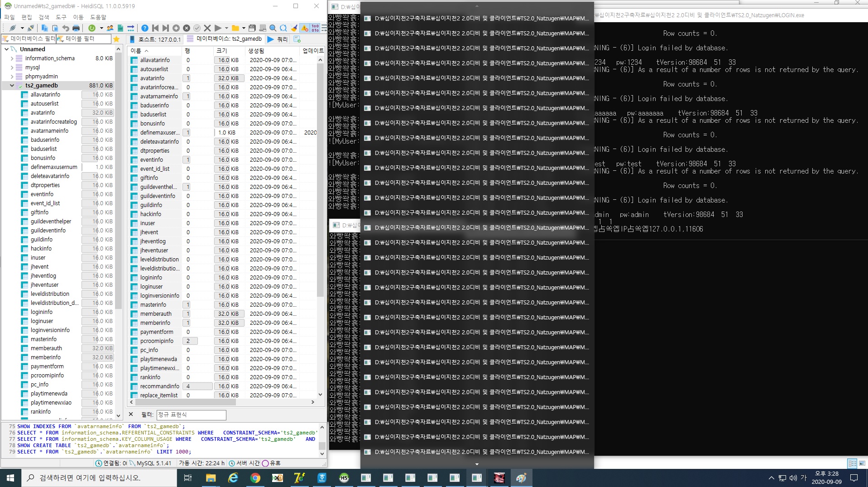Click the save floppy disk icon
Viewport: 868px width, 487px height.
pyautogui.click(x=252, y=28)
